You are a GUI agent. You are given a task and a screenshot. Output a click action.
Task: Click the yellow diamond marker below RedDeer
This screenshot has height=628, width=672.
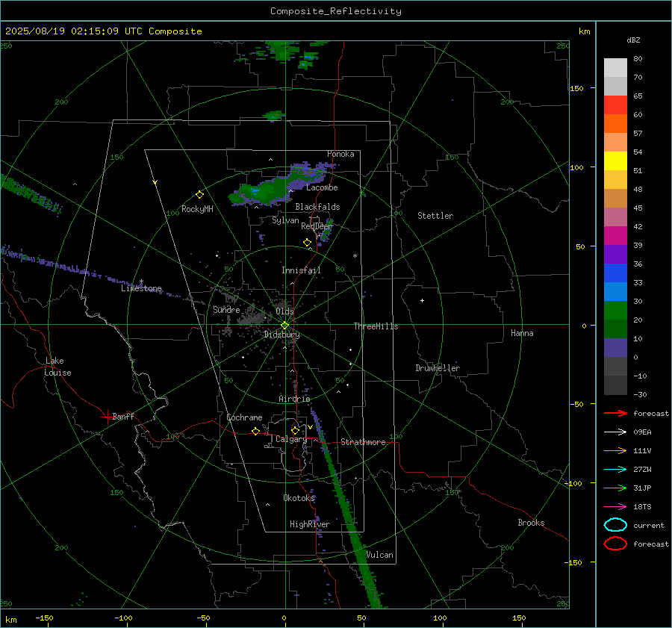pyautogui.click(x=307, y=243)
